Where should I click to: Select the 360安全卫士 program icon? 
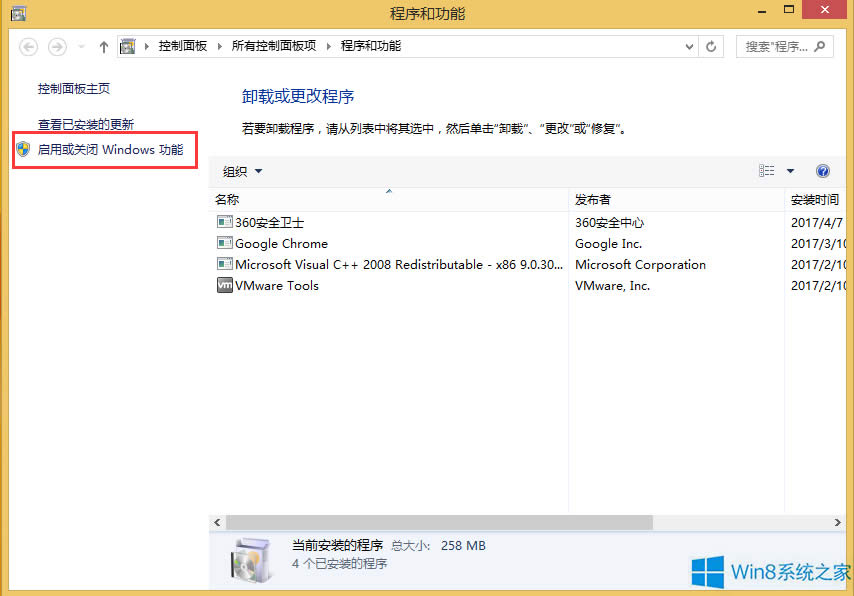(x=224, y=221)
